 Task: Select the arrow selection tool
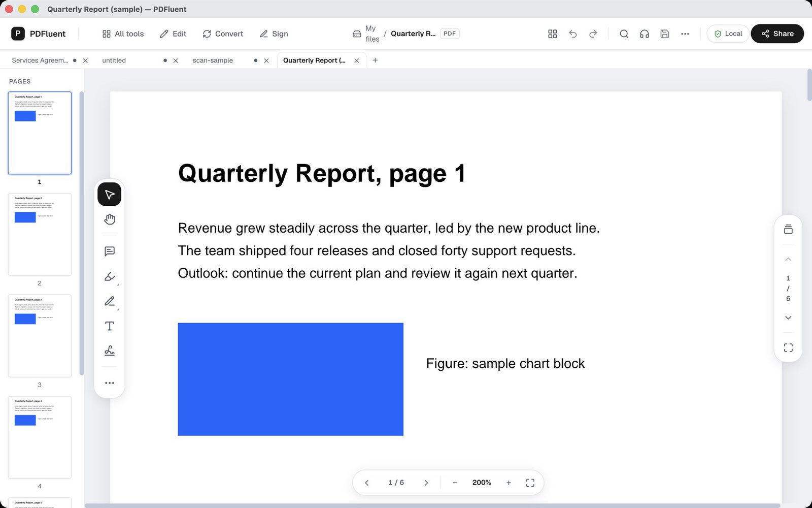[x=109, y=195]
